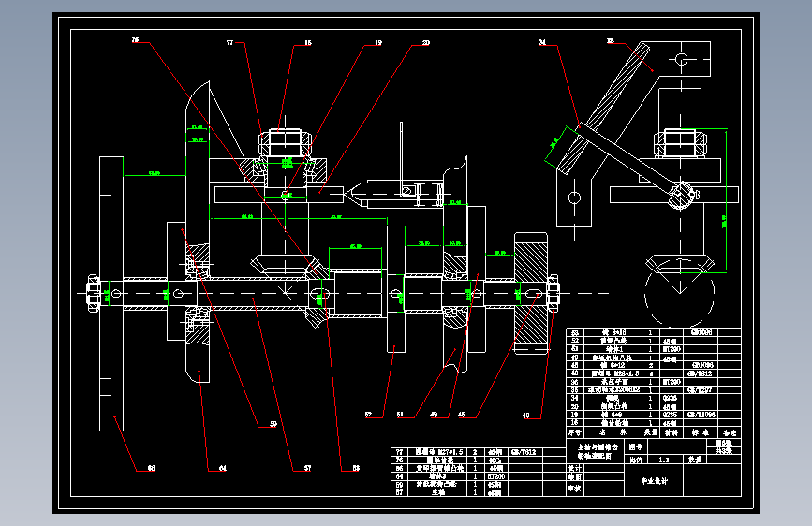
Task: Select the leader callout labeled 19
Action: 378,42
